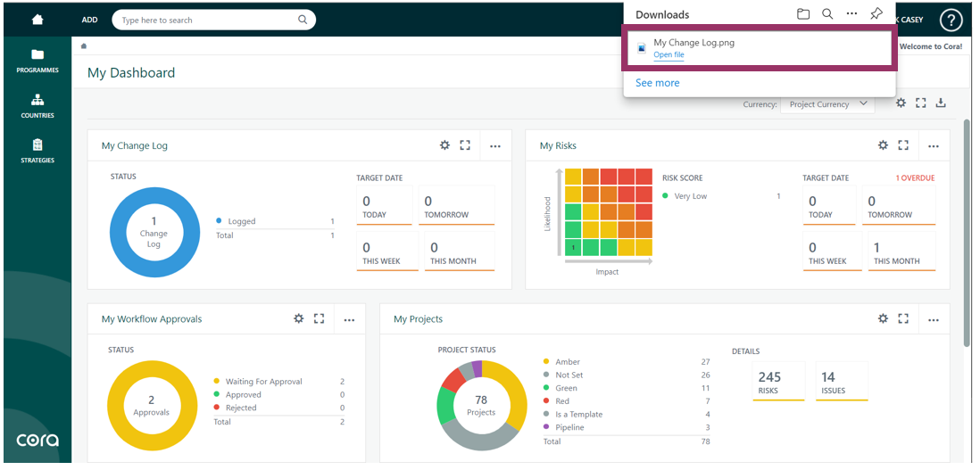
Task: Select THIS MONTH tile in My Risks
Action: pos(901,251)
